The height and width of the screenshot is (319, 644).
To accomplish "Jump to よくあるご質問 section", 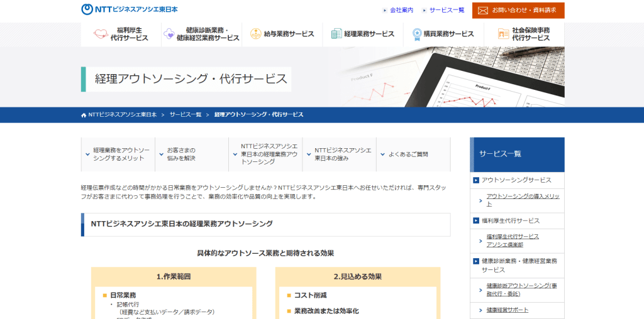I will pyautogui.click(x=408, y=154).
